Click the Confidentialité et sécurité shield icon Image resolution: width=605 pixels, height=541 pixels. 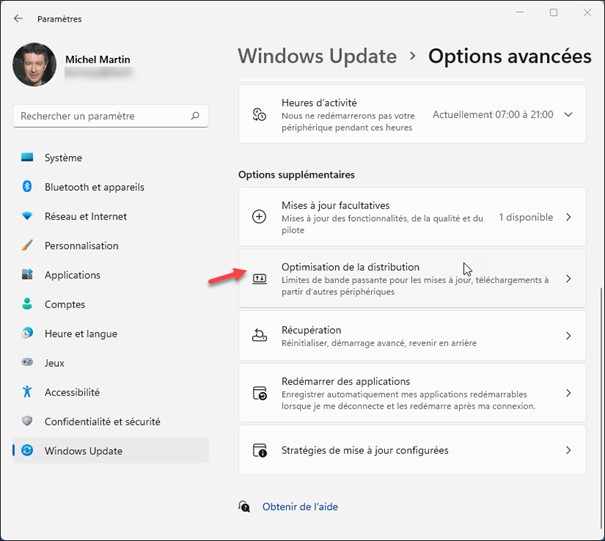(x=27, y=422)
